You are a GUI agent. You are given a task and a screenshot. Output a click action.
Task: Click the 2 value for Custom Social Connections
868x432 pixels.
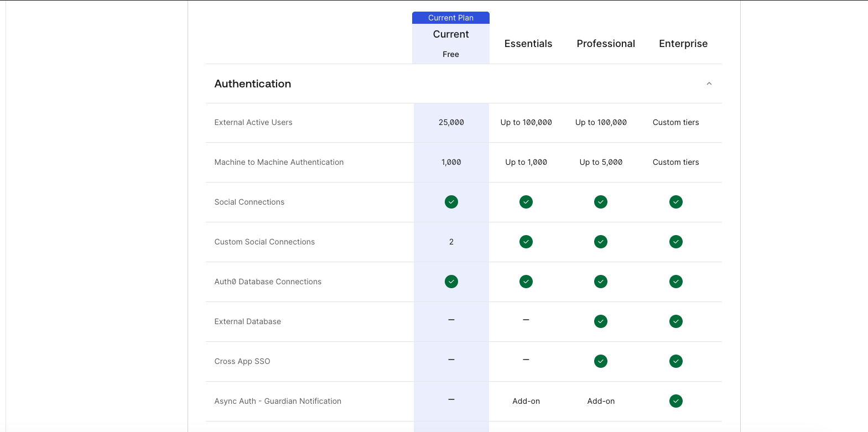click(451, 242)
